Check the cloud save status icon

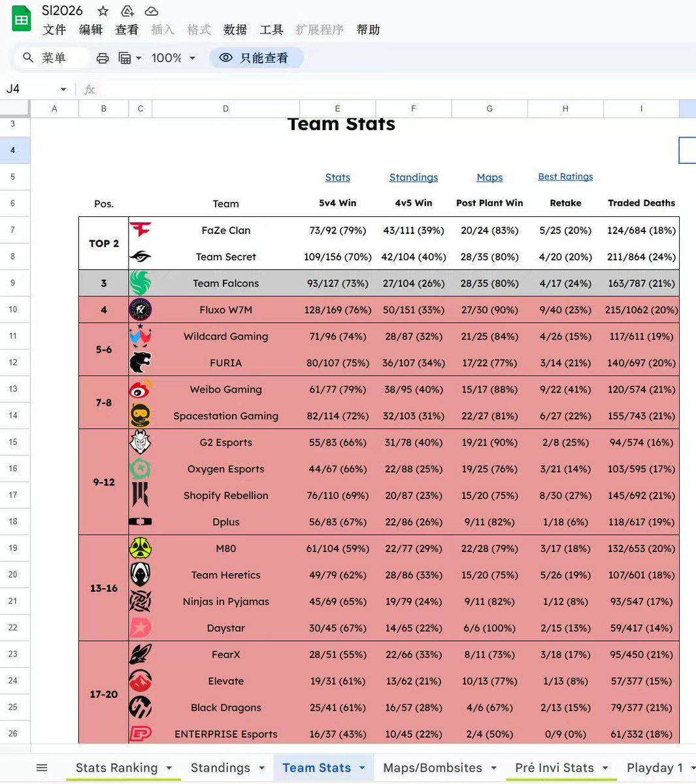coord(152,11)
